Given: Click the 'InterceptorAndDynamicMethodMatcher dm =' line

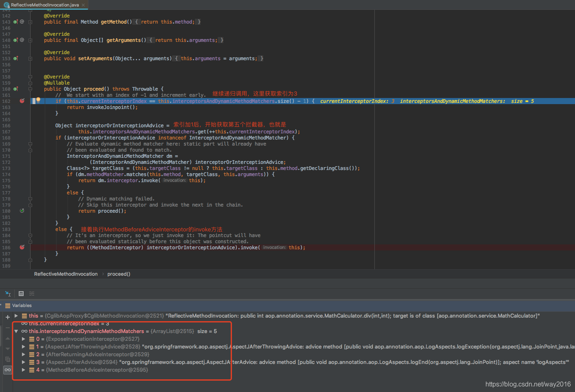Looking at the screenshot, I should click(122, 156).
